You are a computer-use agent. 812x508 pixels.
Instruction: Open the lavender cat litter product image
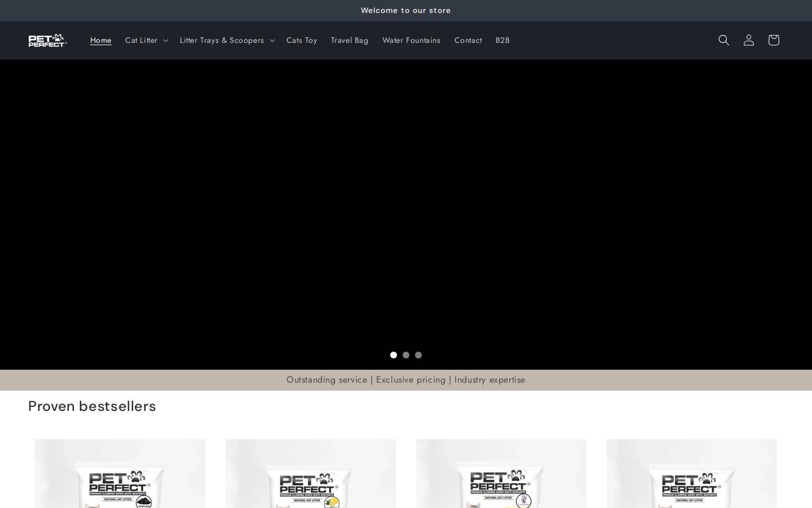501,474
